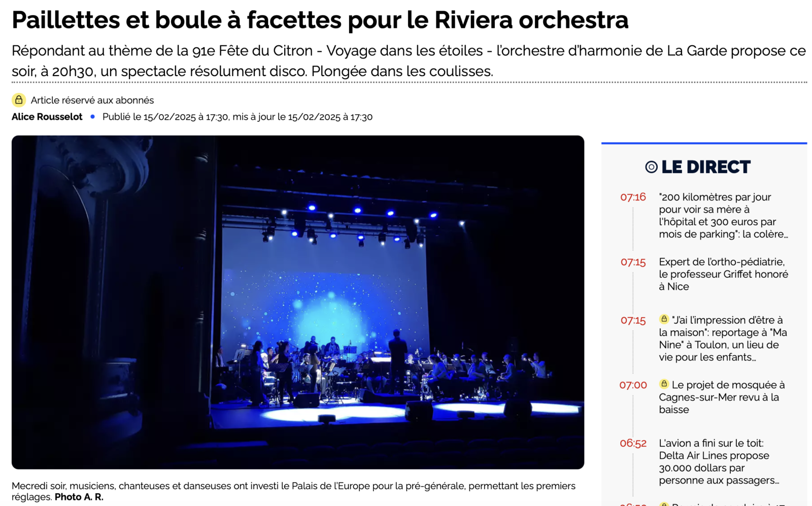This screenshot has height=506, width=812.
Task: Click the subscriber lock icon under the headline
Action: pos(19,100)
